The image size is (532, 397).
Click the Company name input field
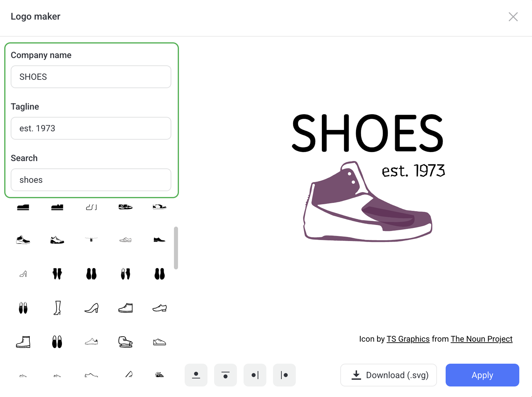(91, 77)
